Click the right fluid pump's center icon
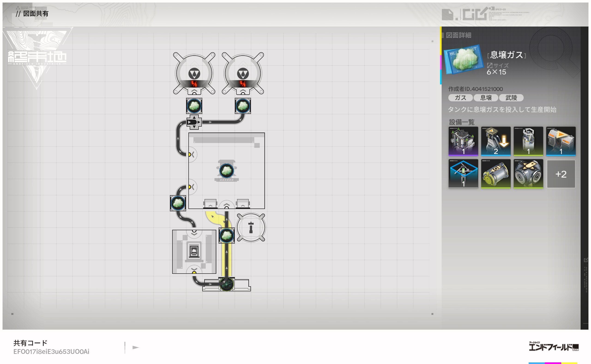This screenshot has width=591, height=364. point(243,74)
